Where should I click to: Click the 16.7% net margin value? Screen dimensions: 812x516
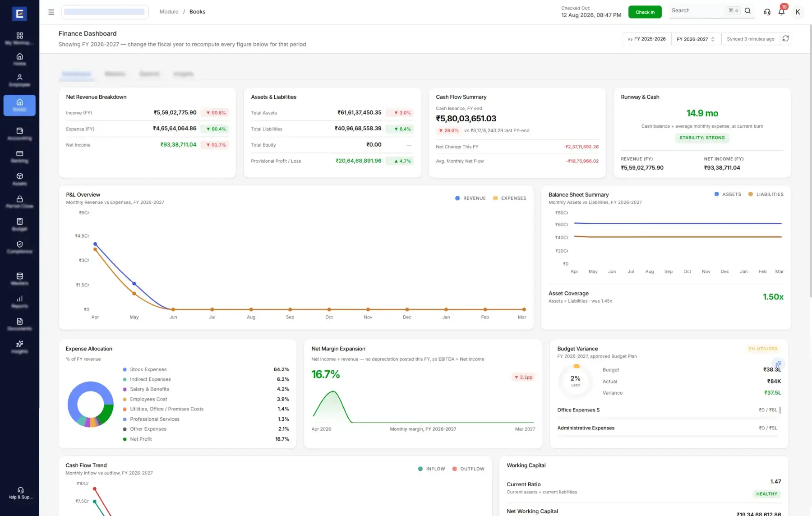(325, 374)
